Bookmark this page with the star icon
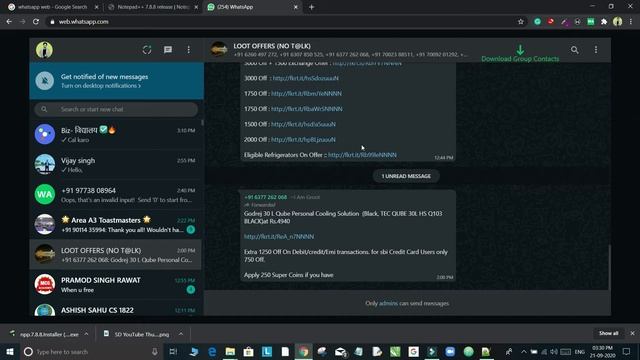Screen dimensions: 640x360 [520, 22]
